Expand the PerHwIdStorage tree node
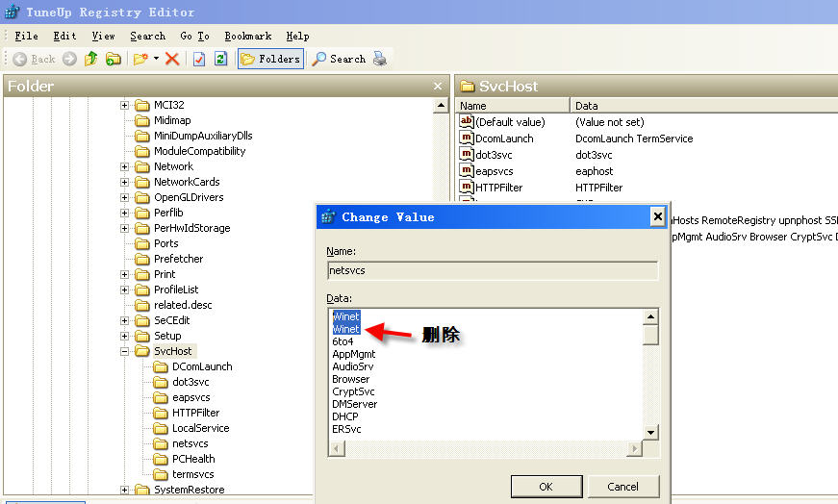Screen dimensions: 838x504 [124, 229]
